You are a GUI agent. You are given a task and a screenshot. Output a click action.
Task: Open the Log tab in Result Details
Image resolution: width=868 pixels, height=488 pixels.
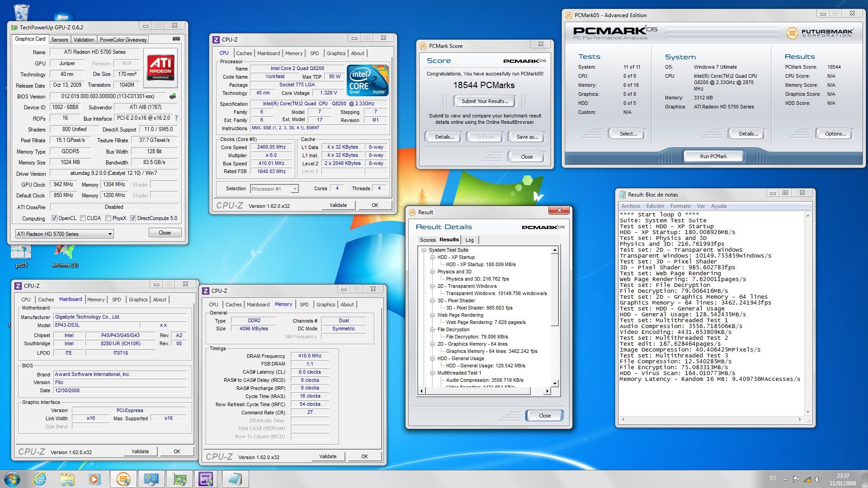tap(470, 240)
